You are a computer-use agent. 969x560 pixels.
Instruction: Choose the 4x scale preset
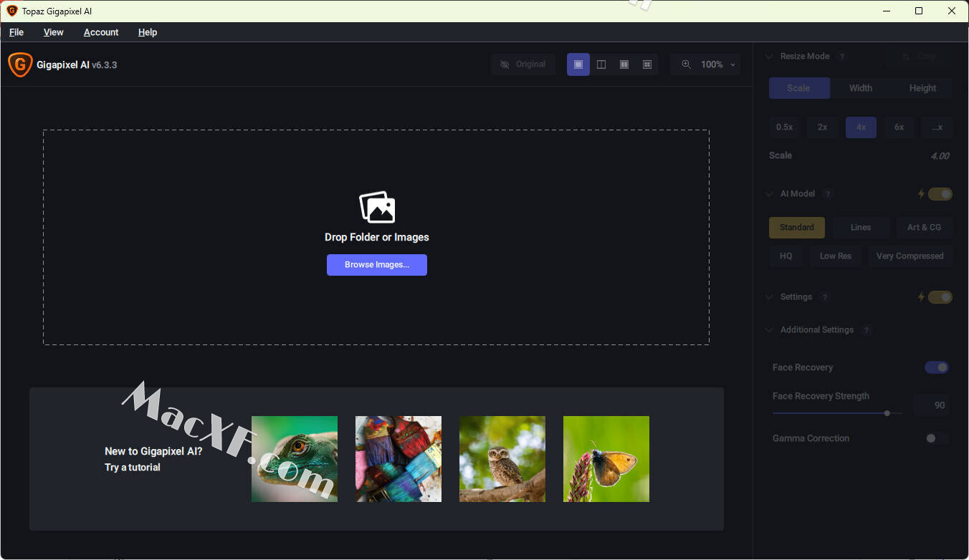(861, 127)
